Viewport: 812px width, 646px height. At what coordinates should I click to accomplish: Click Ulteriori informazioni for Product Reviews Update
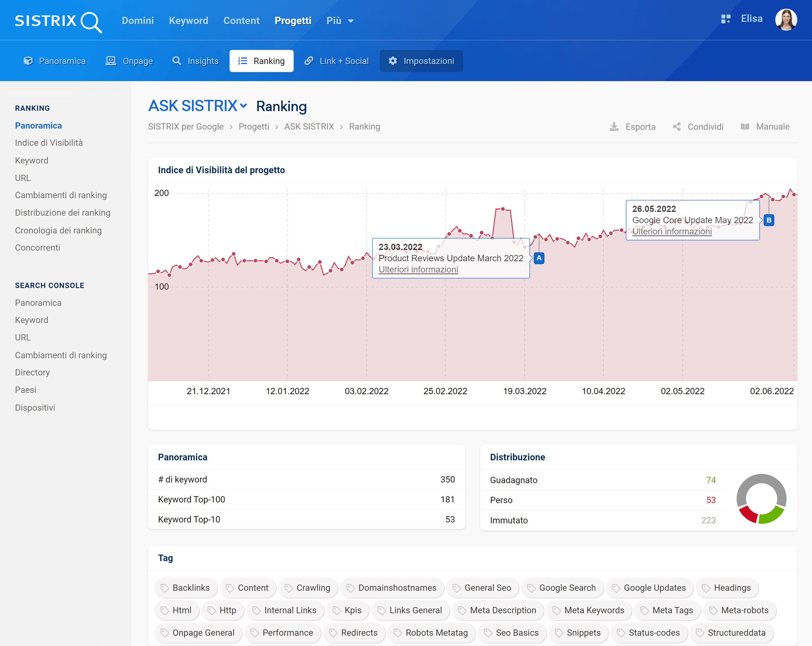[x=418, y=270]
